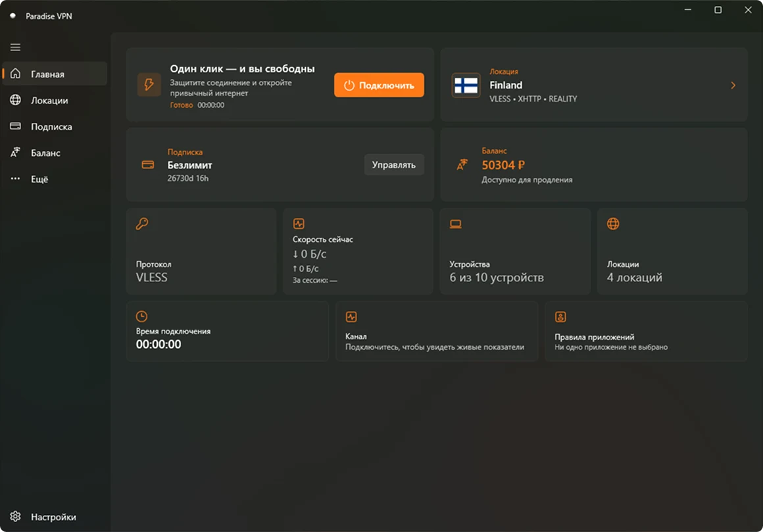
Task: Click the 4 локаций text
Action: pyautogui.click(x=635, y=278)
